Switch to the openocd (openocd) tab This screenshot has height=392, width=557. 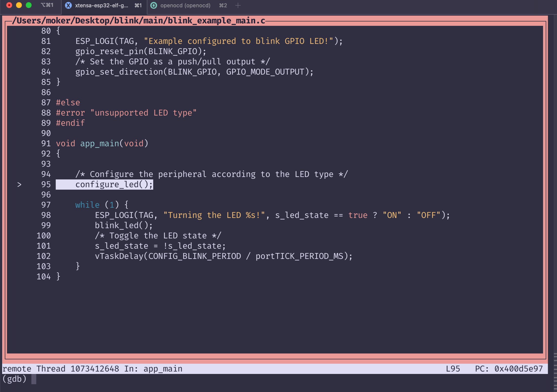[x=189, y=5]
